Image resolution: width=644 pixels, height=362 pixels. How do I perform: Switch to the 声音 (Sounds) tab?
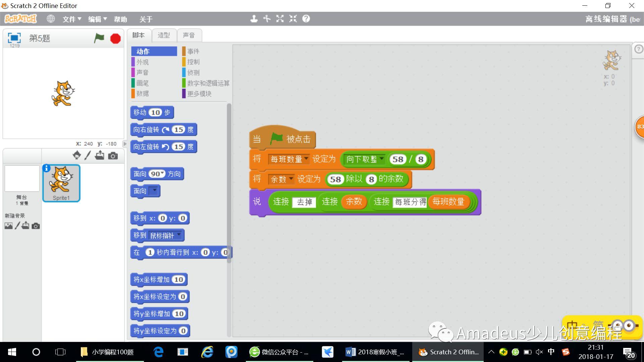coord(188,35)
